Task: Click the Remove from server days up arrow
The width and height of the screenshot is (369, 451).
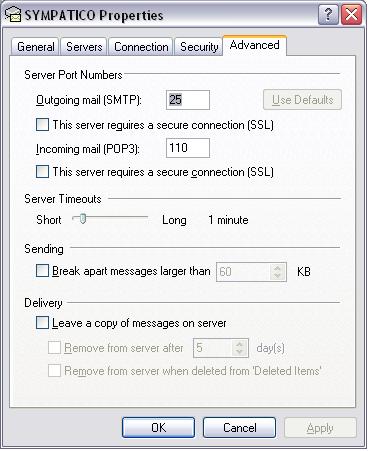Action: (x=239, y=344)
